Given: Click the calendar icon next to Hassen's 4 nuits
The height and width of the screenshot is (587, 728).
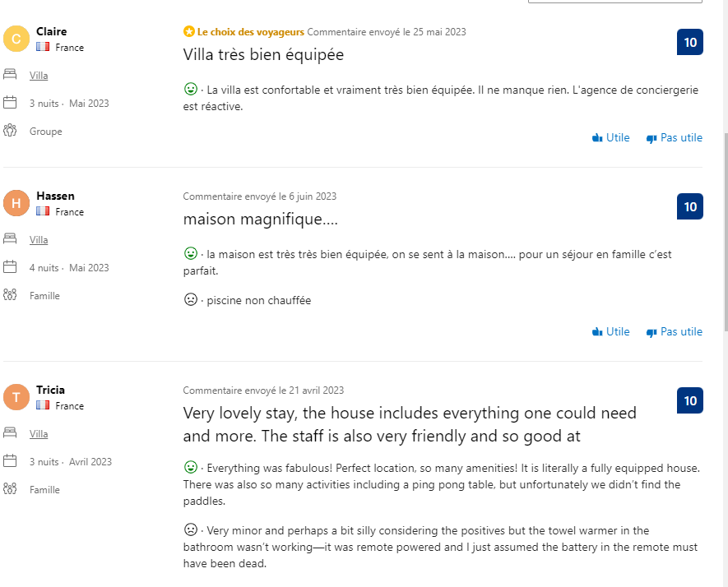Looking at the screenshot, I should click(11, 267).
